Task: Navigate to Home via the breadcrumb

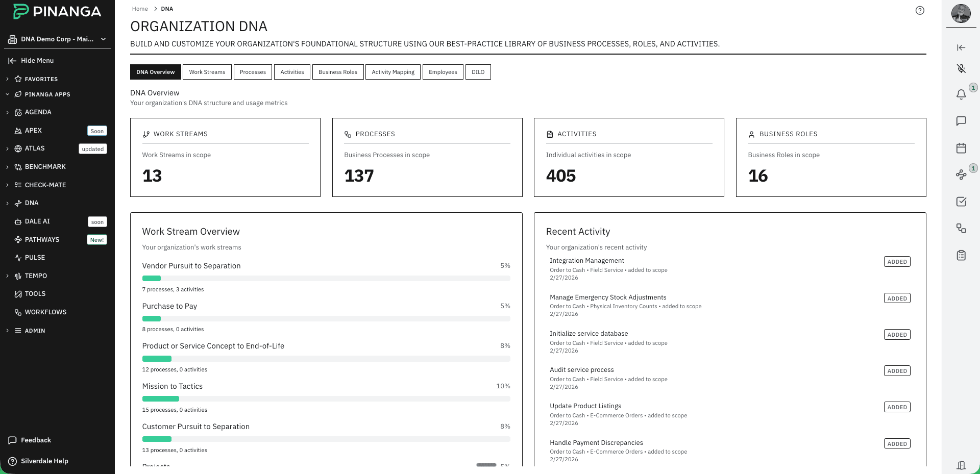Action: [x=139, y=9]
